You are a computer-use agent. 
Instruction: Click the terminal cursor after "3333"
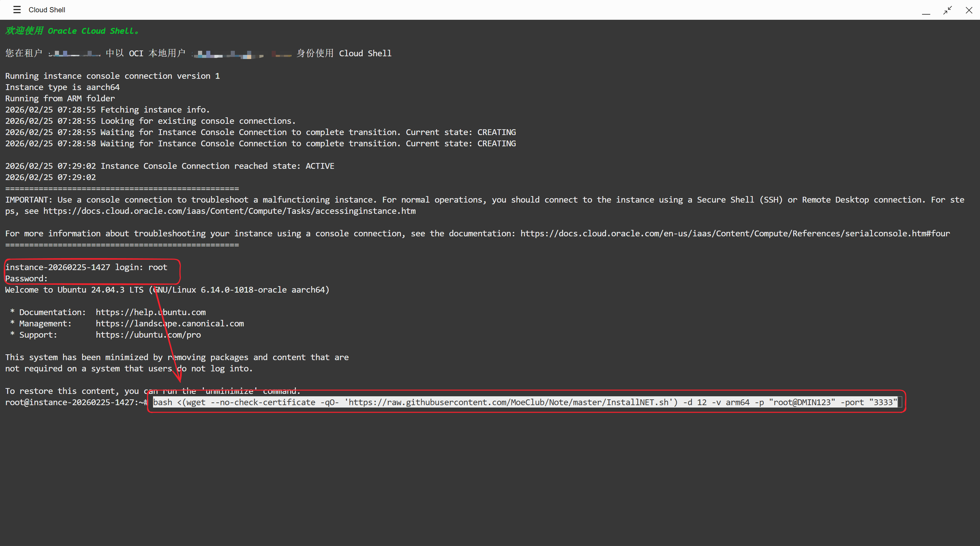[900, 402]
